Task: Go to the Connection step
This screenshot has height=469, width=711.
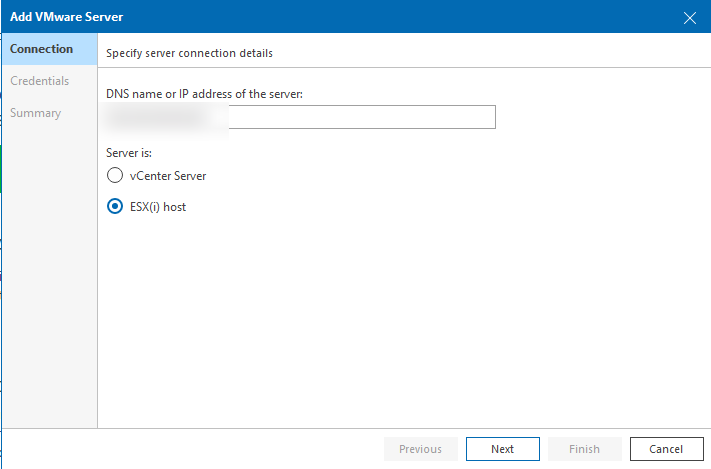Action: coord(49,49)
